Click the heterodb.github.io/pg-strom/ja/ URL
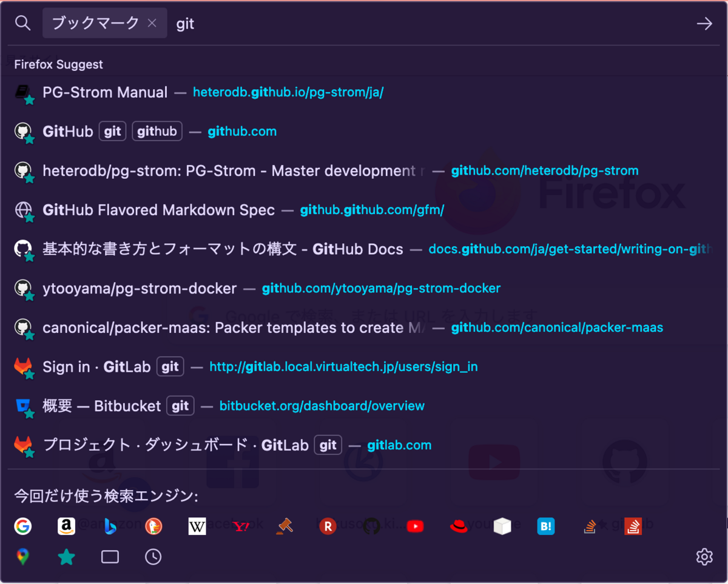 tap(288, 92)
